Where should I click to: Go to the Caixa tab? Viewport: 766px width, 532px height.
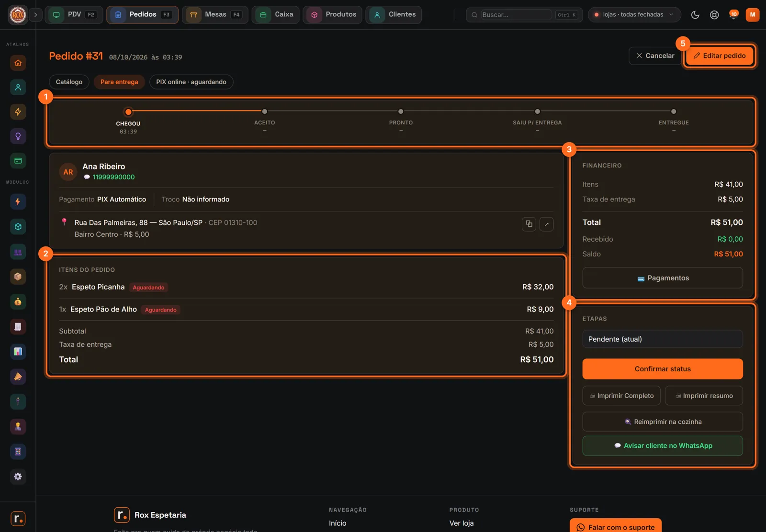point(276,15)
